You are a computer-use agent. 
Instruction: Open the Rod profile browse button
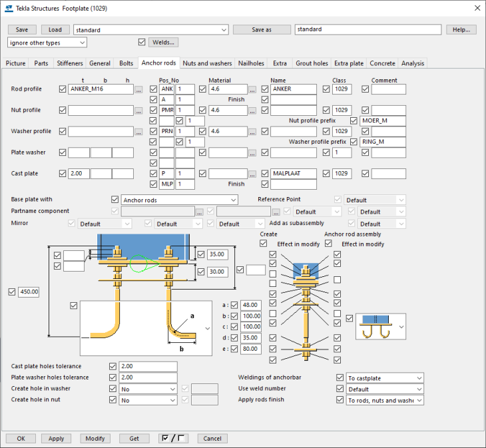click(138, 89)
